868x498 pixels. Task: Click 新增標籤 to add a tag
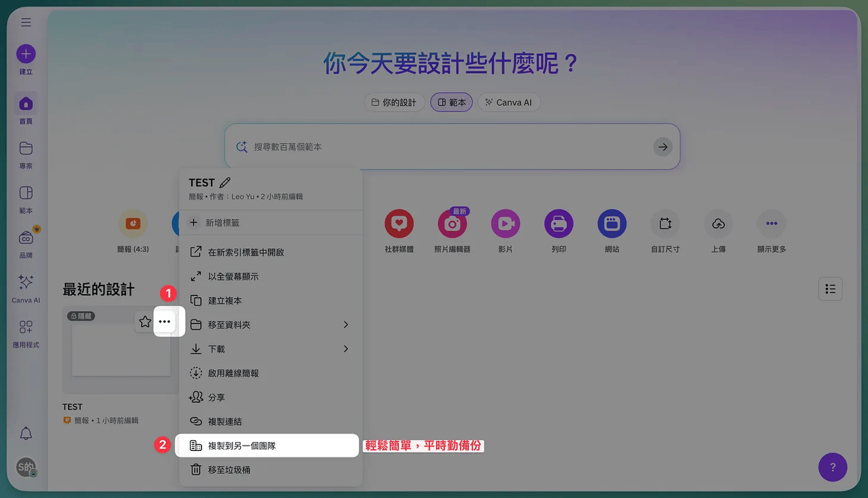271,223
